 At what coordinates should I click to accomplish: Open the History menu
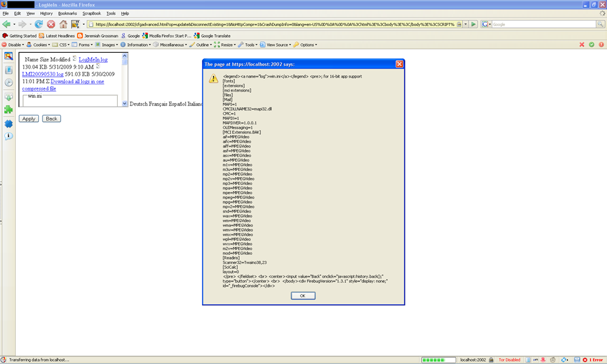(x=46, y=13)
